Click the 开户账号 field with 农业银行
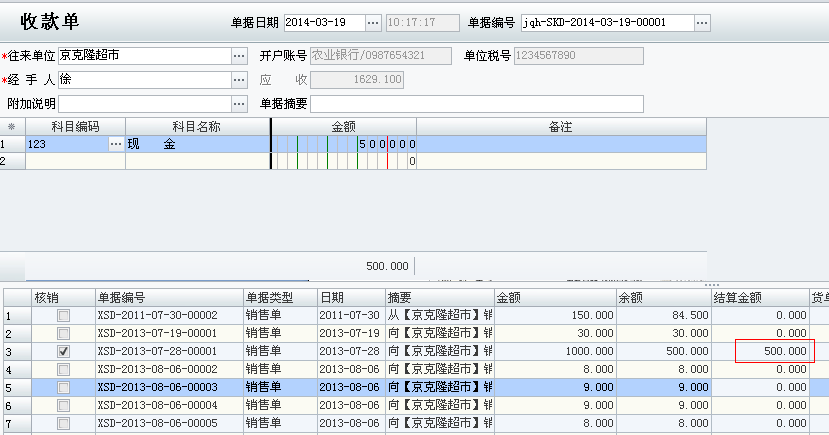The width and height of the screenshot is (829, 435). (381, 55)
